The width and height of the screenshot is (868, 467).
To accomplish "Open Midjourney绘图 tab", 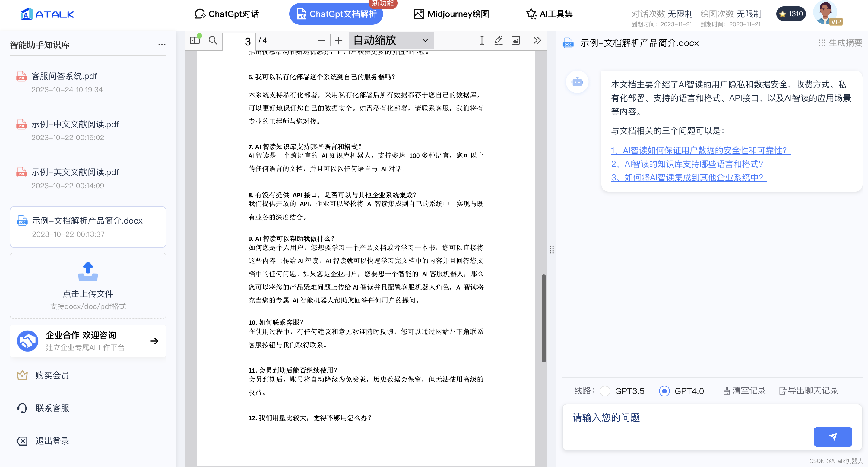I will click(451, 14).
